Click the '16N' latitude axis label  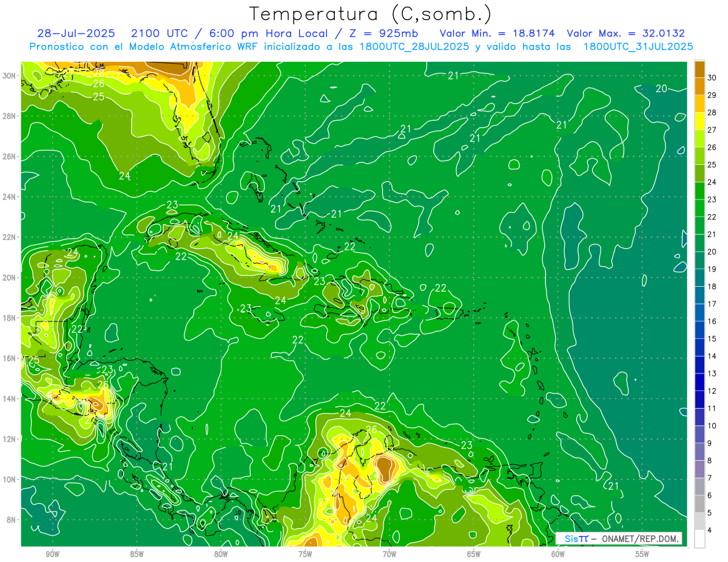(x=10, y=358)
